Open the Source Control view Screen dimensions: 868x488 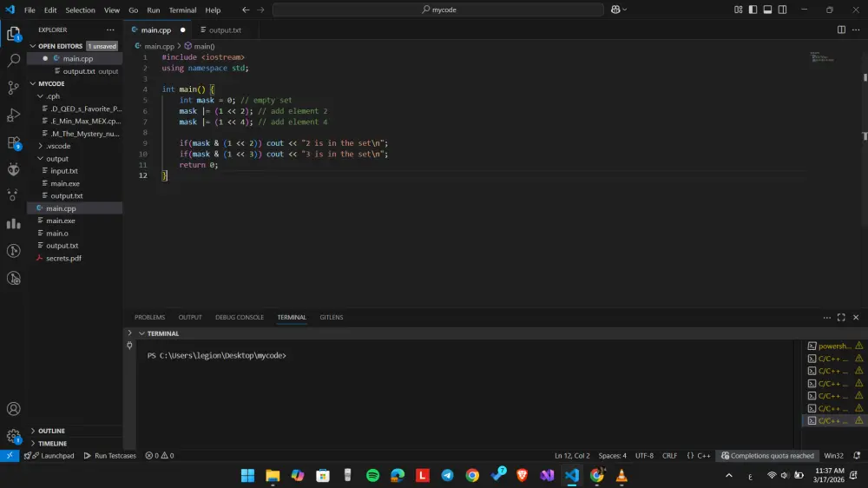[x=13, y=88]
